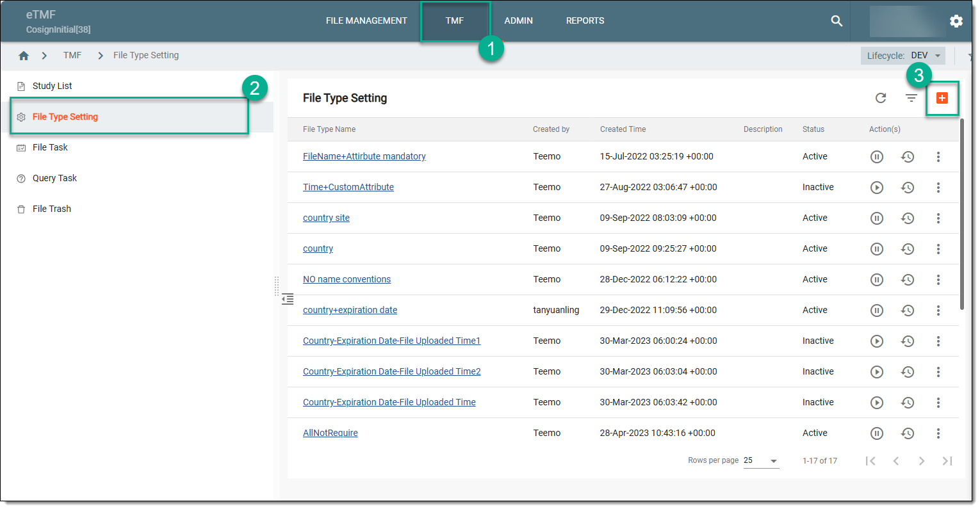980x509 pixels.
Task: View history for Country-Expiration Date-File Uploaded Time row
Action: click(x=908, y=403)
